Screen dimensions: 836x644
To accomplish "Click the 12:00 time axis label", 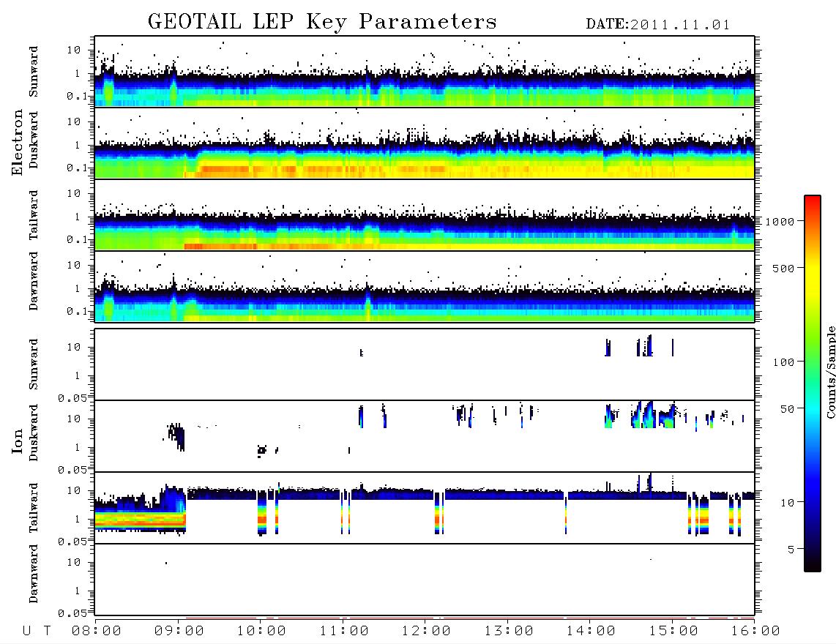I will pos(426,631).
